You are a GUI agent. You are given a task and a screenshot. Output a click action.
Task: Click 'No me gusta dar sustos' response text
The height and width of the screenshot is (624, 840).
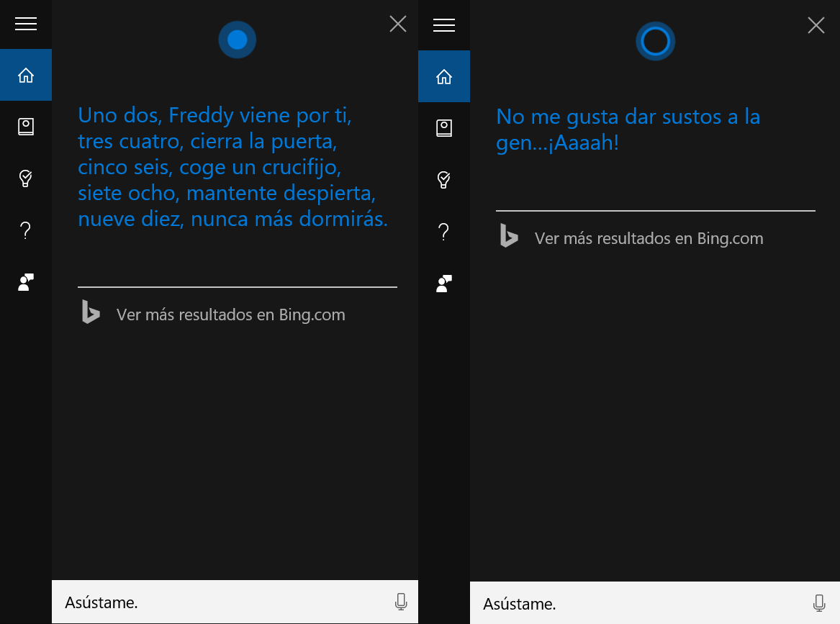tap(628, 117)
